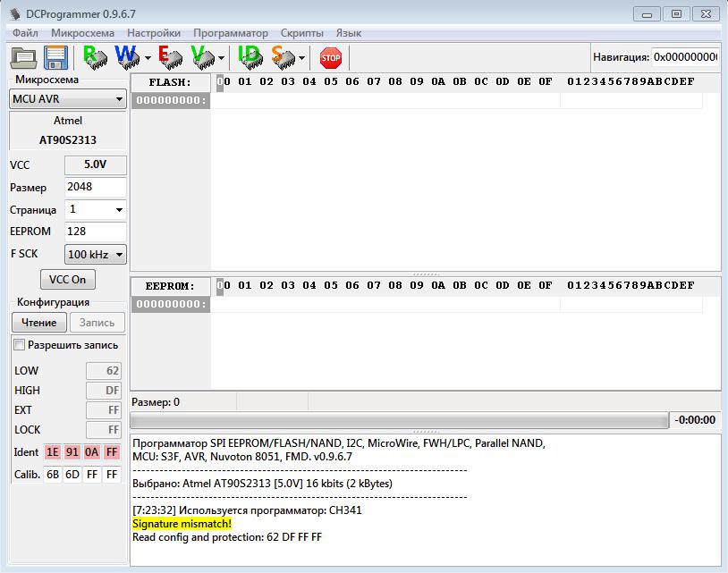
Task: Toggle the VCC 5.0V voltage button
Action: click(95, 165)
